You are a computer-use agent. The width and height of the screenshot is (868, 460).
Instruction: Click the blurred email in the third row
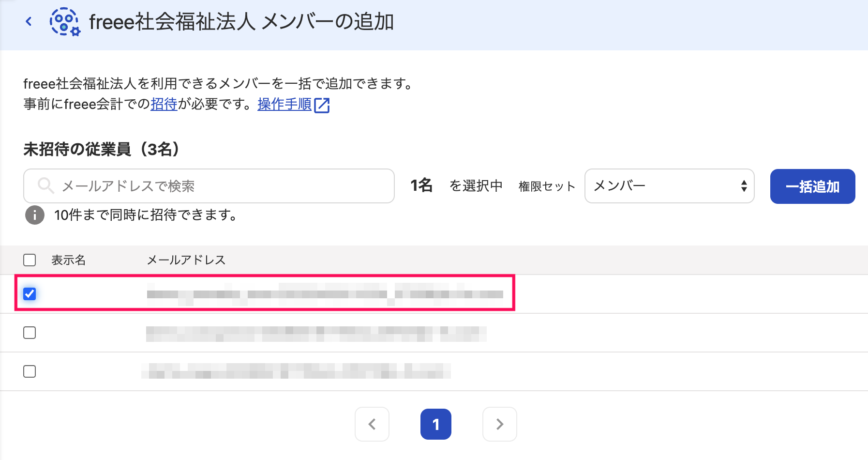[x=296, y=371]
